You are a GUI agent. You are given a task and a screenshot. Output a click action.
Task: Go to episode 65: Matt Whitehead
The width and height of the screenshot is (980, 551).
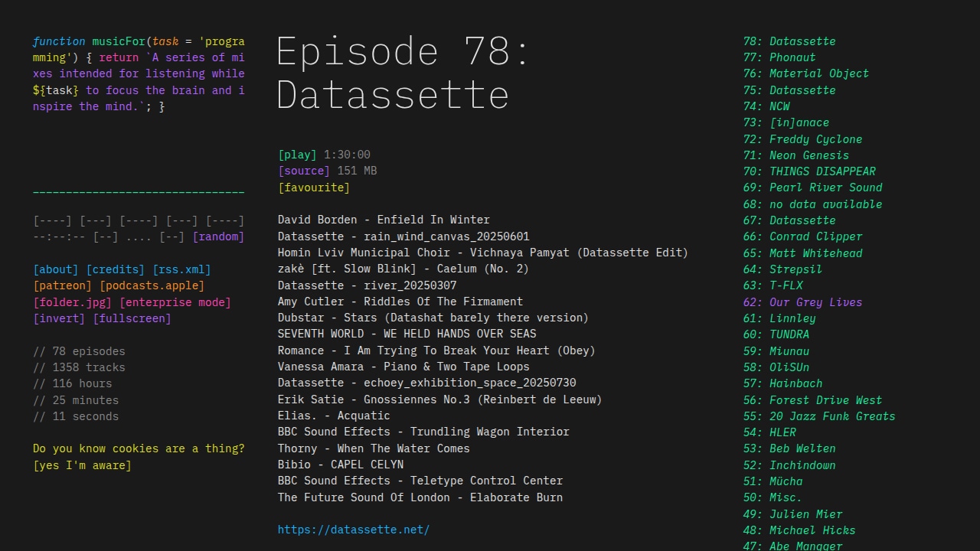802,253
